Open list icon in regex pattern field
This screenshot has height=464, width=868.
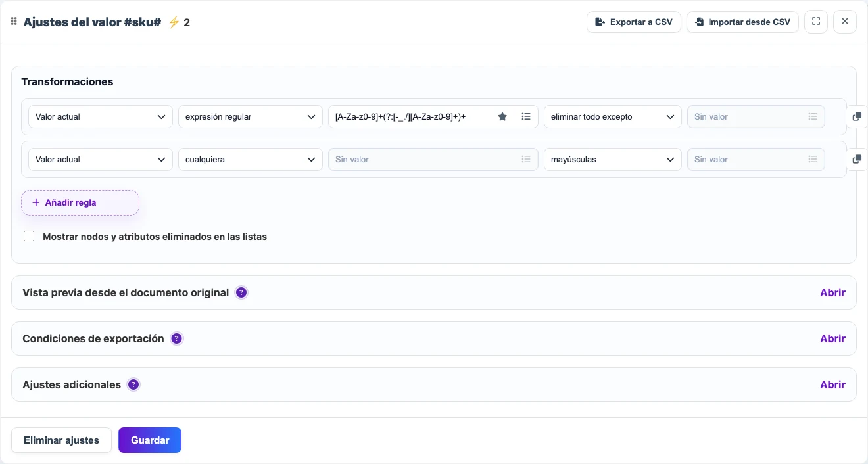[x=526, y=116]
